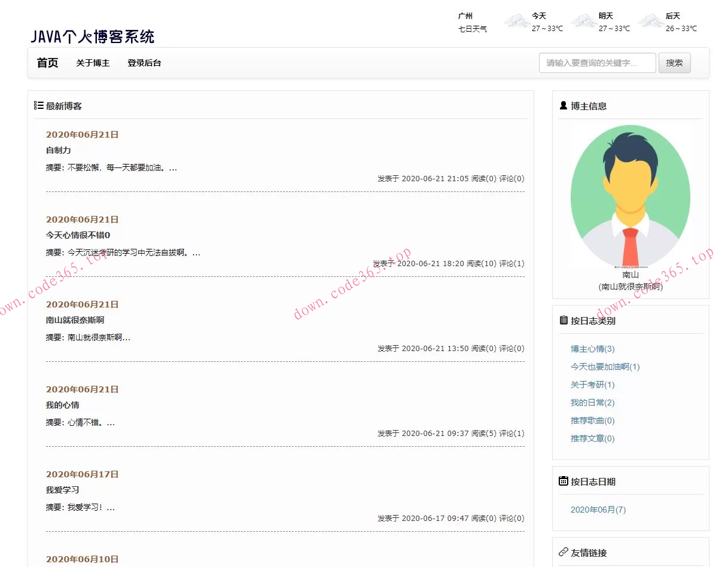The width and height of the screenshot is (728, 567).
Task: Click the 友情链接 chain-link icon
Action: click(x=563, y=552)
